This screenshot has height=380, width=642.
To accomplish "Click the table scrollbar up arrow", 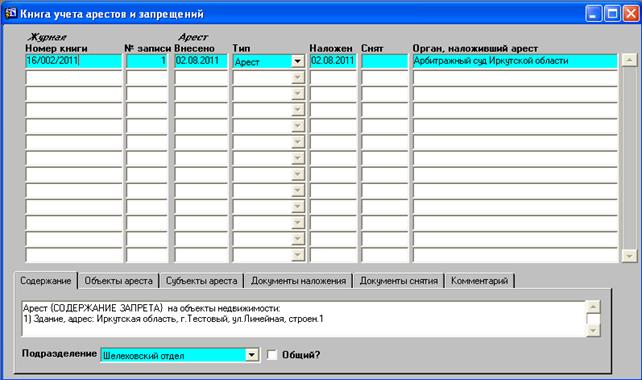I will coord(629,60).
